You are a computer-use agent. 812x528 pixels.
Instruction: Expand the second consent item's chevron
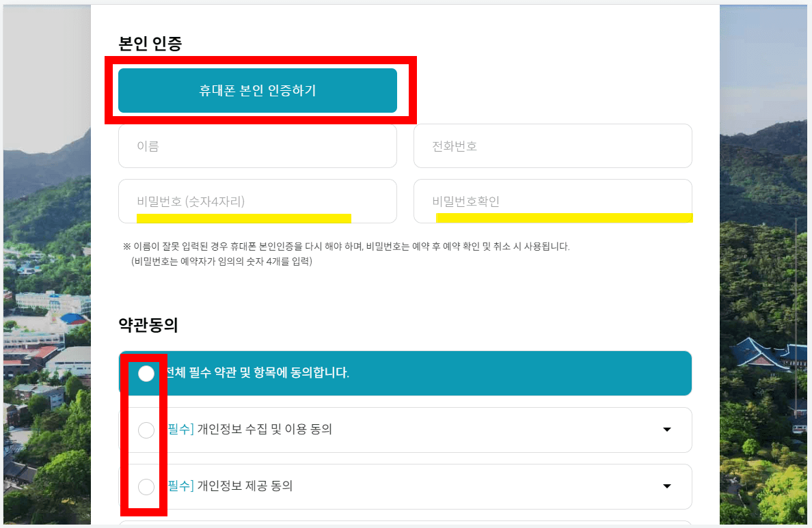[x=666, y=487]
